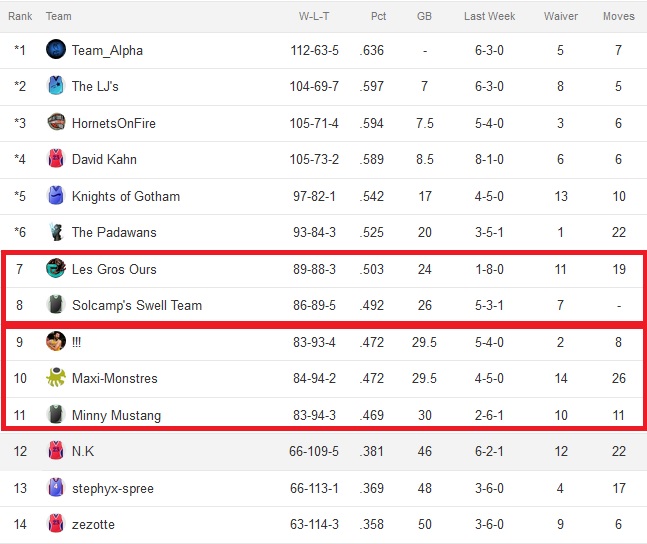The width and height of the screenshot is (647, 544).
Task: Click the Maxi-Monstres green monster icon
Action: click(56, 377)
